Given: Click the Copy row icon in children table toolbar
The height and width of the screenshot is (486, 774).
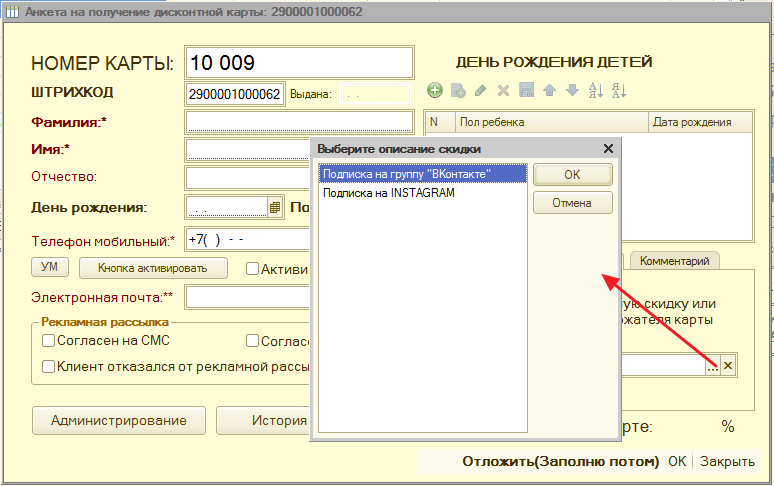Looking at the screenshot, I should (x=458, y=90).
